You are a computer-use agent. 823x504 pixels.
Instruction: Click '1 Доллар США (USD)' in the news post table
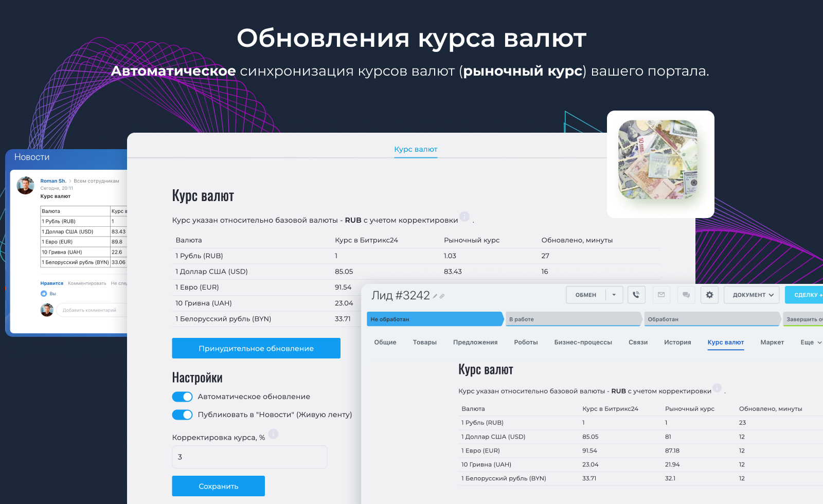pos(67,231)
